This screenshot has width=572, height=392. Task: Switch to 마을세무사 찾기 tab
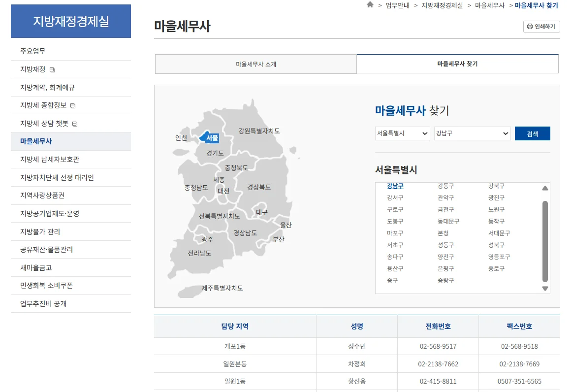457,64
